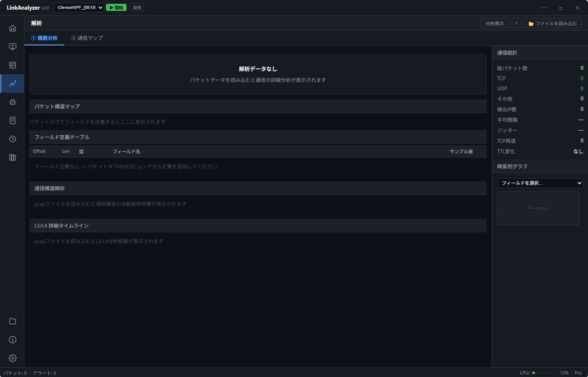Start capture with the green 開始 button

coord(116,8)
